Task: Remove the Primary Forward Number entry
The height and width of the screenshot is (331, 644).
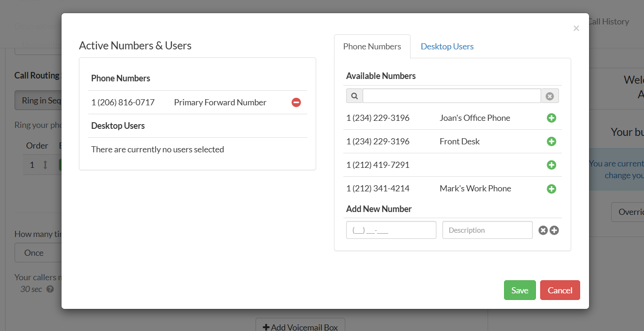Action: coord(296,102)
